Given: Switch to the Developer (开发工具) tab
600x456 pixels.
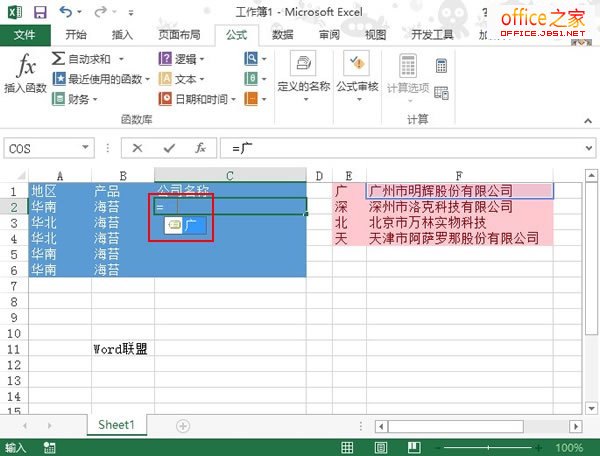Looking at the screenshot, I should [432, 35].
